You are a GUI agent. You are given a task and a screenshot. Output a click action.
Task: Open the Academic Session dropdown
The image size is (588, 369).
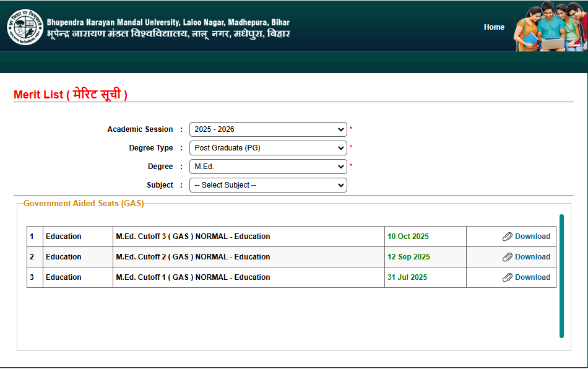coord(268,129)
